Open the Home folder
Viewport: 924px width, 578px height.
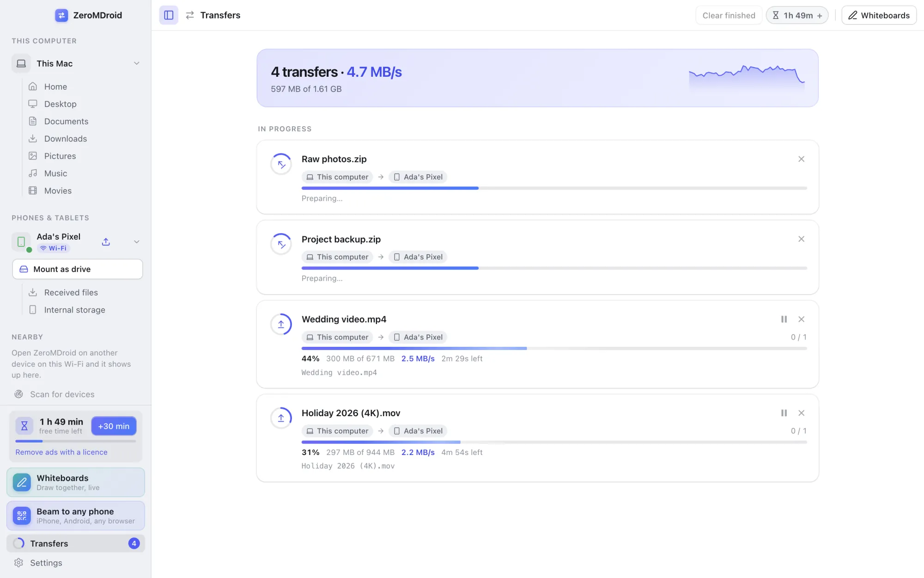(x=55, y=86)
